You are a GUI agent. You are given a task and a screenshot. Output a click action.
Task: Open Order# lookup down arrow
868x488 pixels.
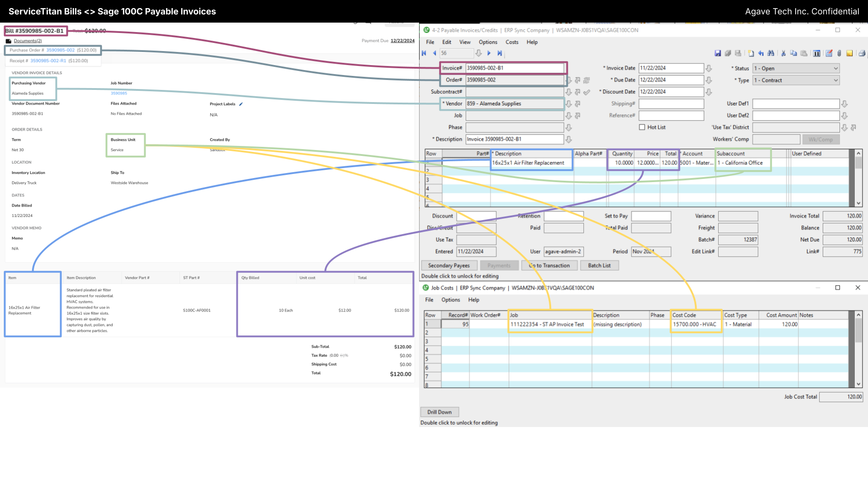point(569,80)
